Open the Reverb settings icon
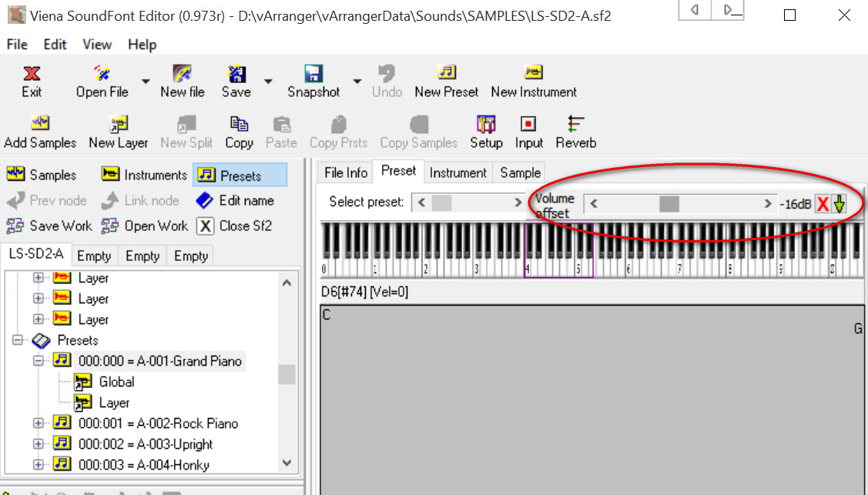Image resolution: width=868 pixels, height=495 pixels. click(x=576, y=124)
